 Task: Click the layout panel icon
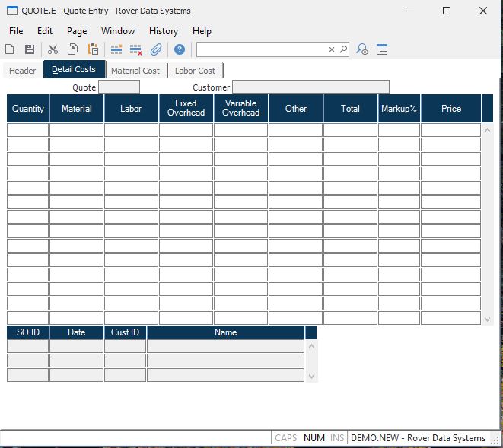pyautogui.click(x=382, y=49)
